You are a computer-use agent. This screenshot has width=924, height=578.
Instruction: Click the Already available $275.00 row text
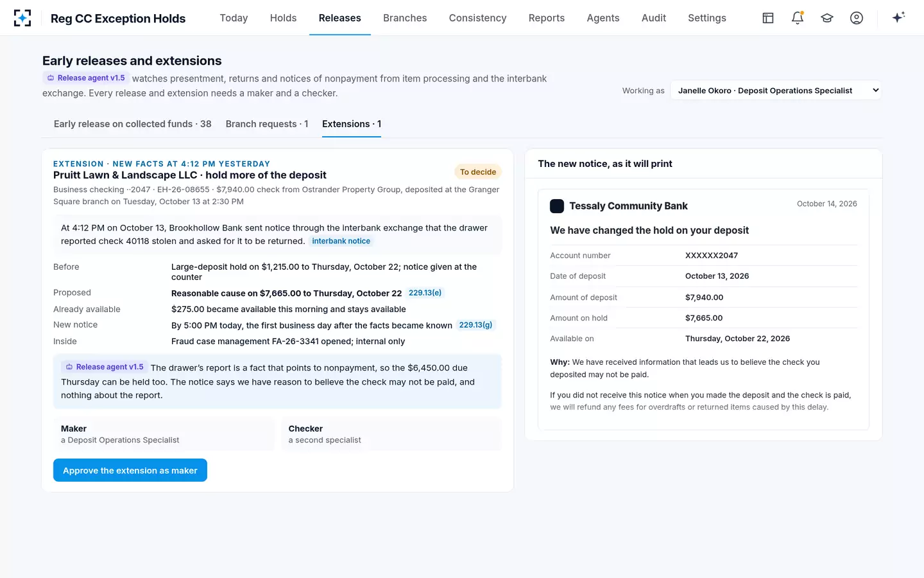click(289, 310)
